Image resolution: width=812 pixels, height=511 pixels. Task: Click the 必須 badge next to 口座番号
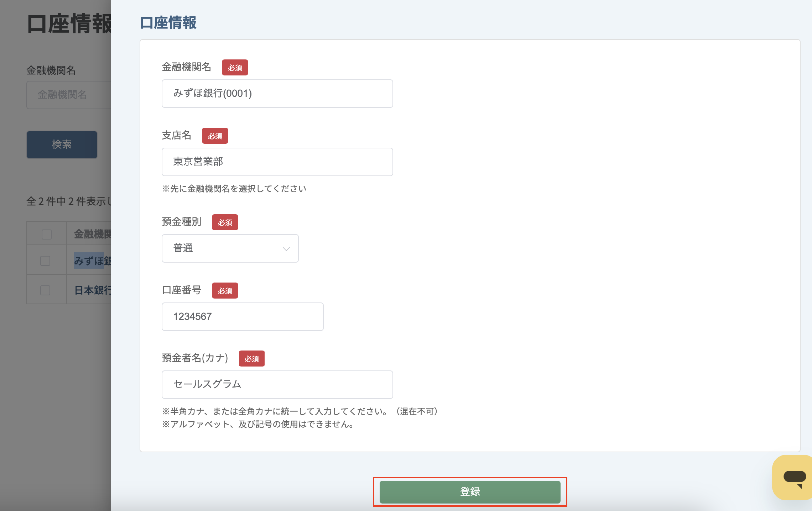[x=225, y=291]
